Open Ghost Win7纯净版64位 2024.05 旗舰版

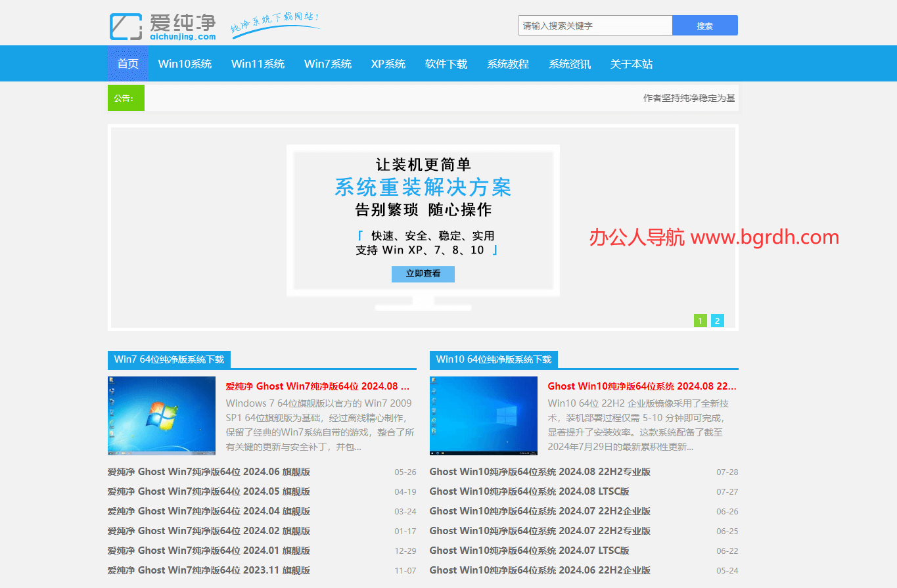[x=209, y=491]
